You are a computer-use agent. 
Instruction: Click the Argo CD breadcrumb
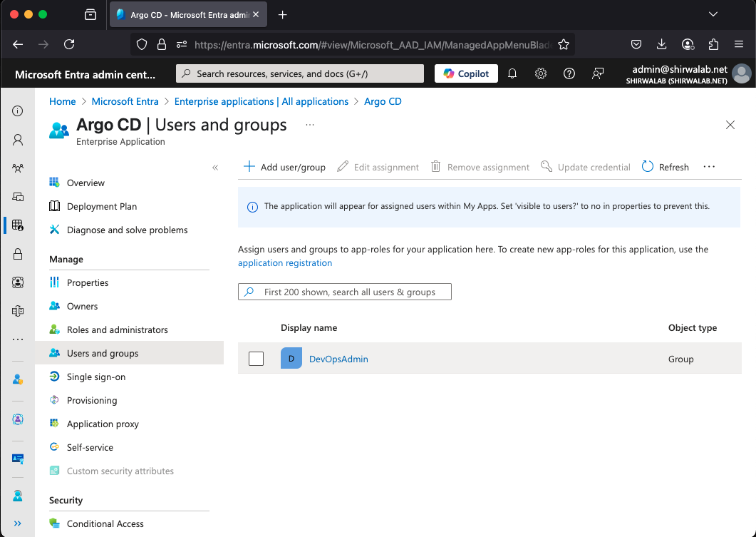tap(383, 101)
